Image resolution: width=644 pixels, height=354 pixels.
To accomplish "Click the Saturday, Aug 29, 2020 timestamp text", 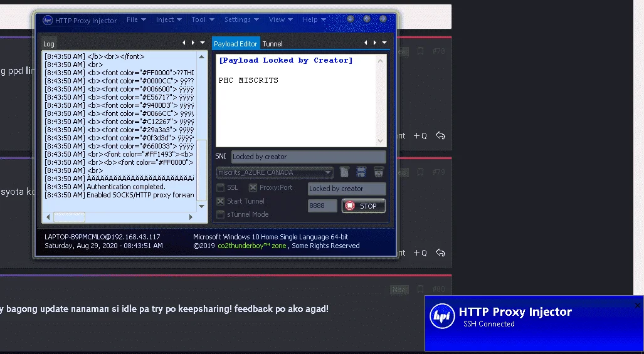I will coord(103,246).
